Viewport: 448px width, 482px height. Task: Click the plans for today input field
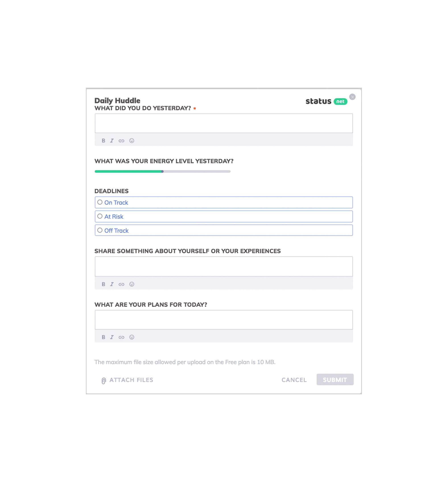[x=224, y=319]
